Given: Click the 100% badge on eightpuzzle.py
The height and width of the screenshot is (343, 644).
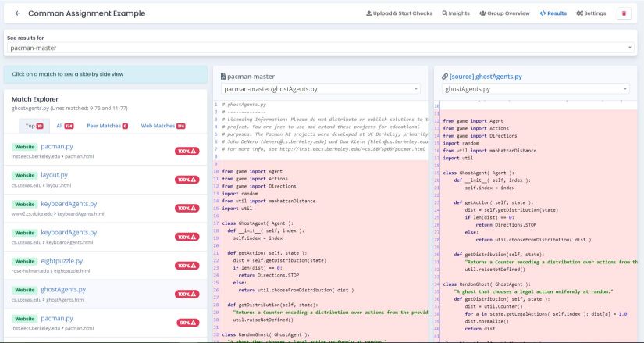Looking at the screenshot, I should 187,266.
